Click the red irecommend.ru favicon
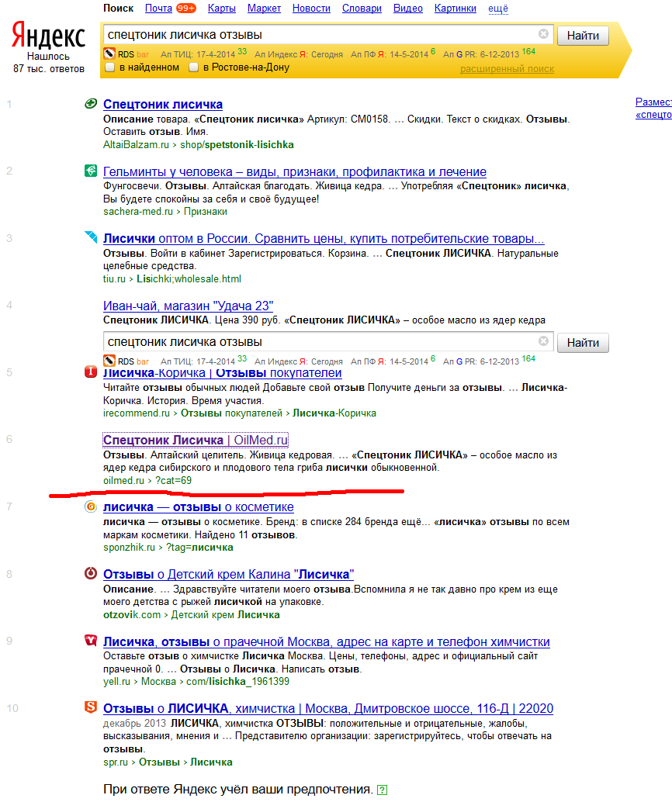Screen dimensions: 672x802 pos(91,372)
